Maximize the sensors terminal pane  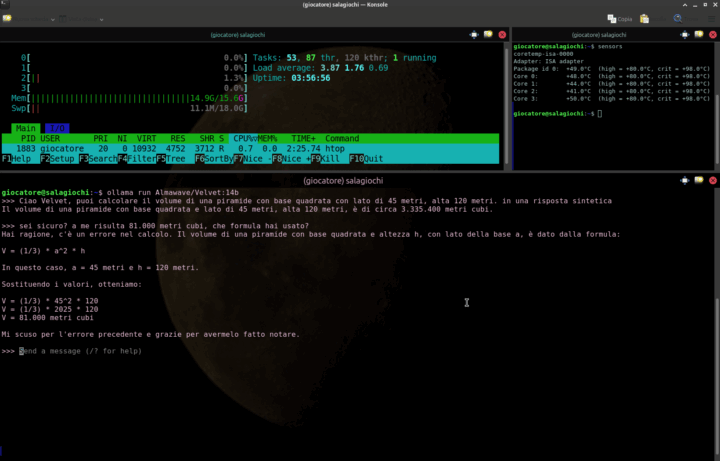[683, 35]
